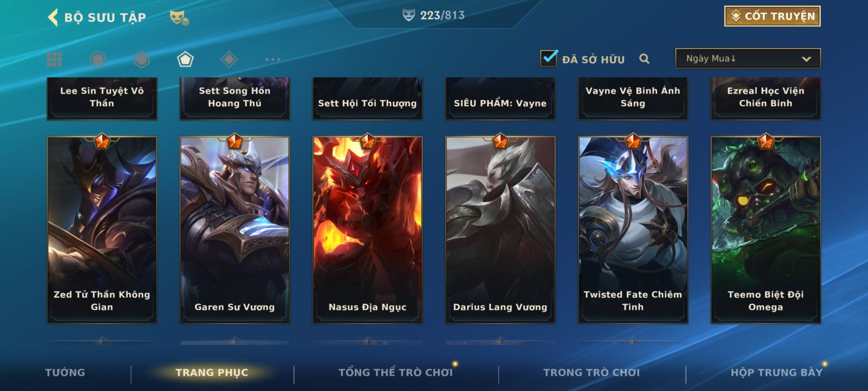Open the Hộp Trưng Bày tab

coord(776,373)
